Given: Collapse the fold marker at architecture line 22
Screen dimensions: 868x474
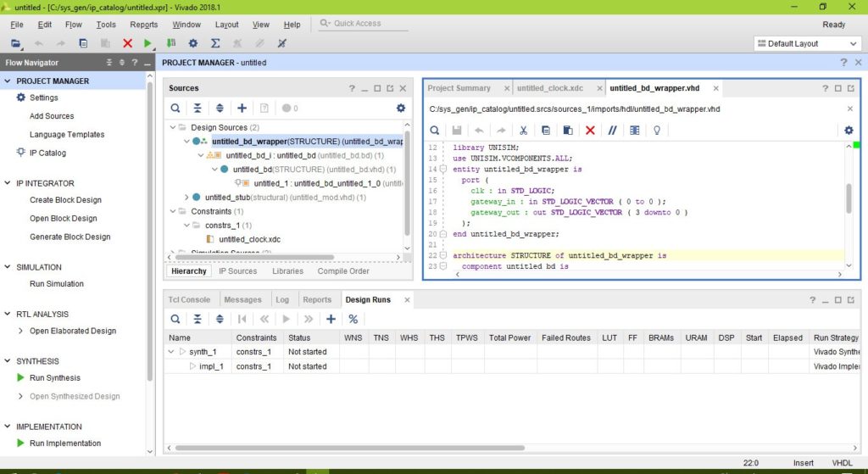Looking at the screenshot, I should 444,255.
